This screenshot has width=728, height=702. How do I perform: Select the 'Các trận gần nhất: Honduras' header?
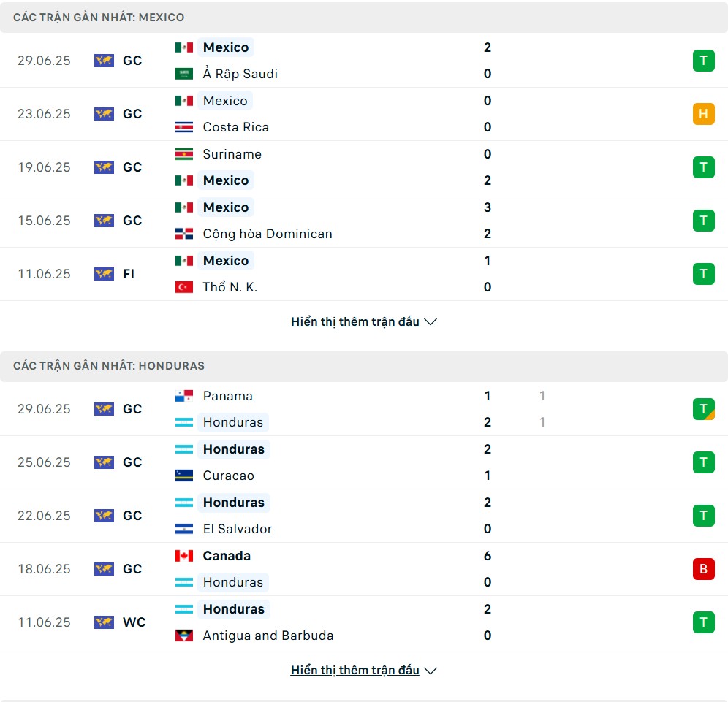pyautogui.click(x=364, y=366)
